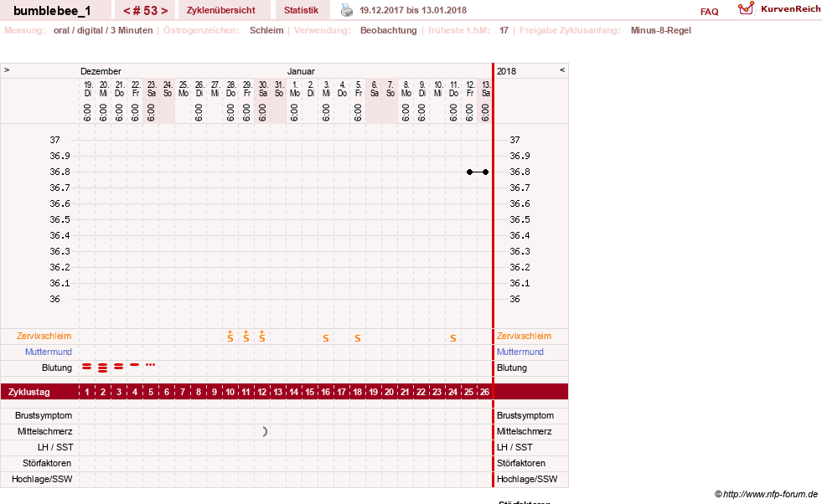
Task: Click the S+ mucus symbol on cycle day 12
Action: click(262, 336)
